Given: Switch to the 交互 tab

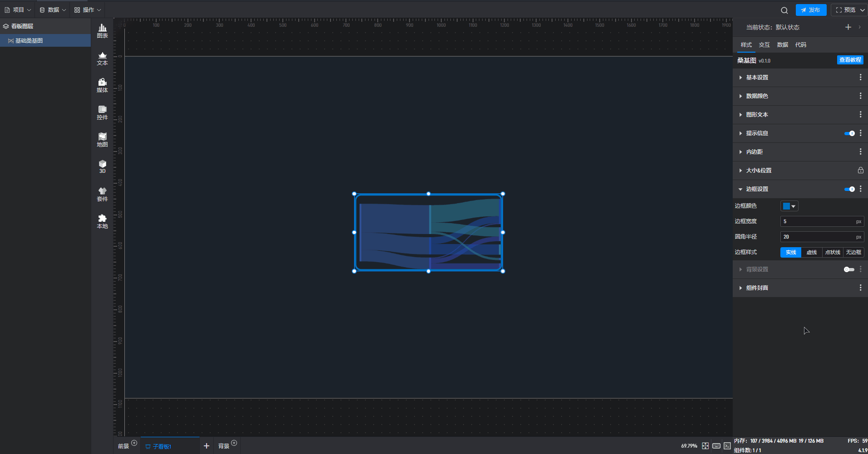Looking at the screenshot, I should click(x=764, y=45).
